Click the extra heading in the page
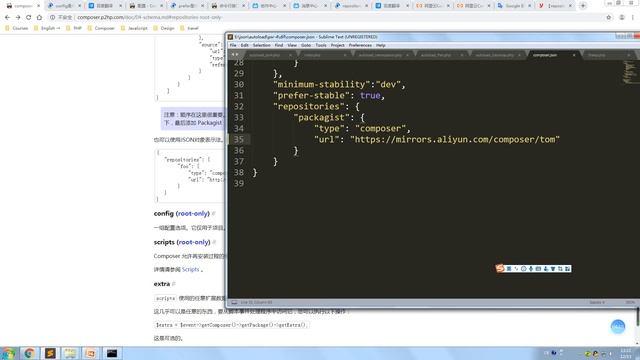Image resolution: width=640 pixels, height=360 pixels. point(162,284)
